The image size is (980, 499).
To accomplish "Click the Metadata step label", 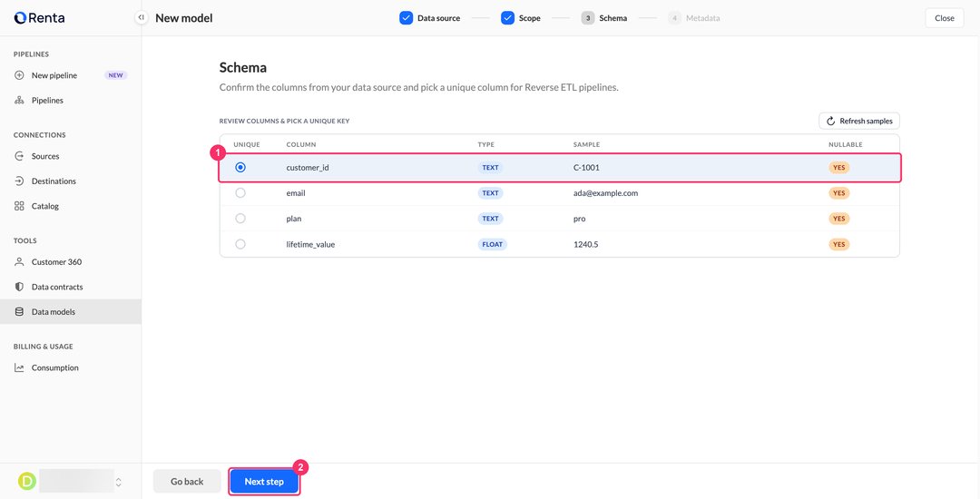I will pos(703,18).
